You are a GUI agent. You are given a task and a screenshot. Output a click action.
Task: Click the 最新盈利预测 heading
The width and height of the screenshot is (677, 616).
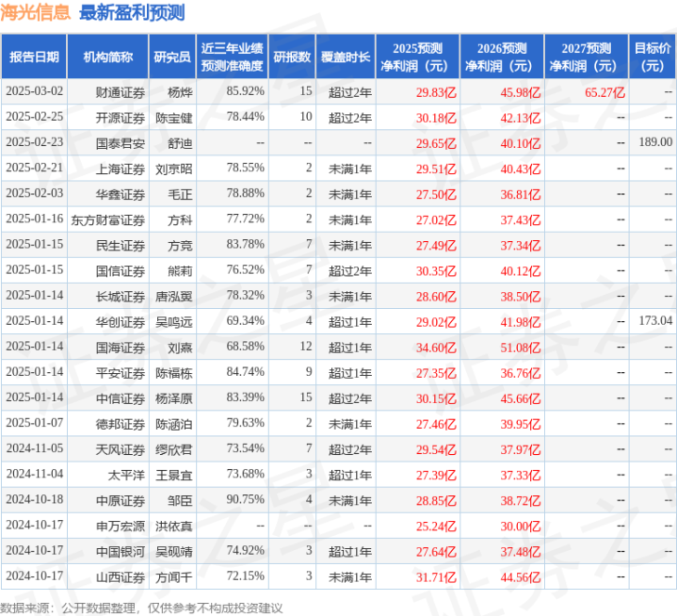point(132,12)
